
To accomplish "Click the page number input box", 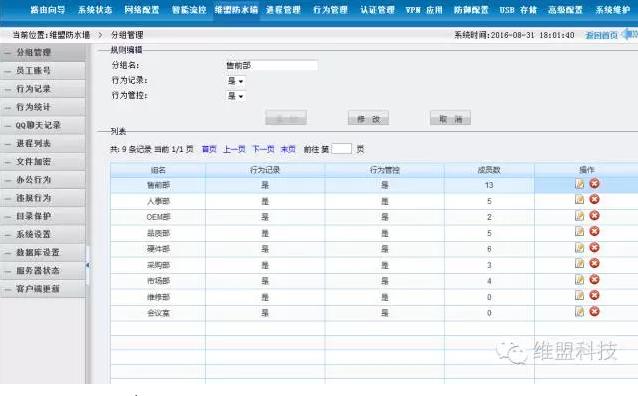I will 342,149.
